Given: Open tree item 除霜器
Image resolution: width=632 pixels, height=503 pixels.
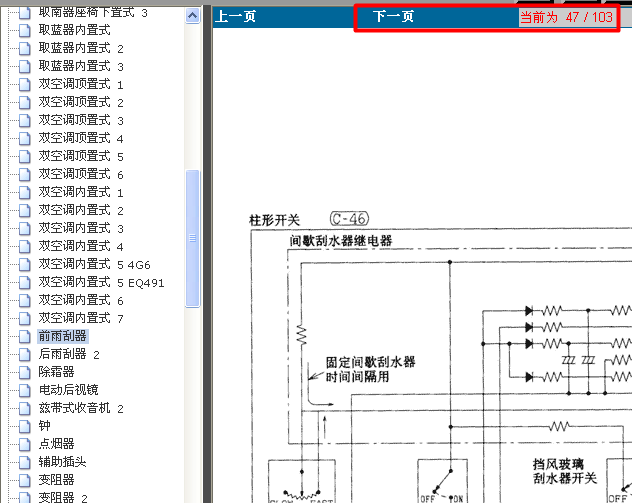Looking at the screenshot, I should click(56, 372).
